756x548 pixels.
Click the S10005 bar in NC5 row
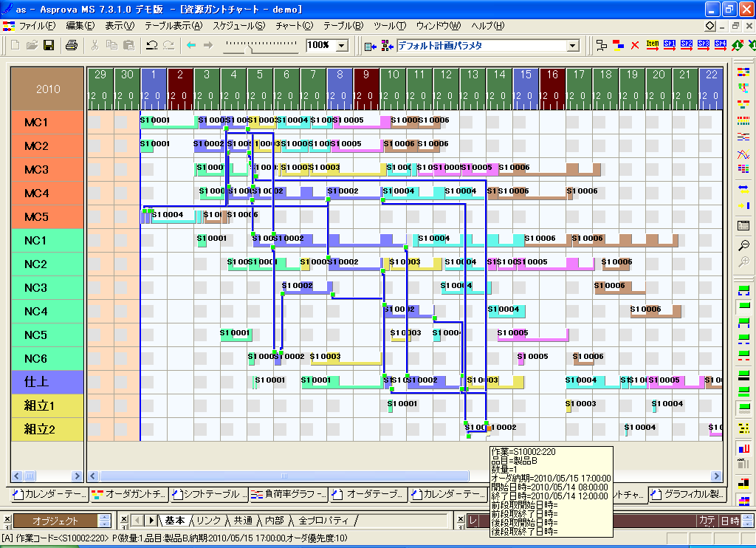pos(533,335)
